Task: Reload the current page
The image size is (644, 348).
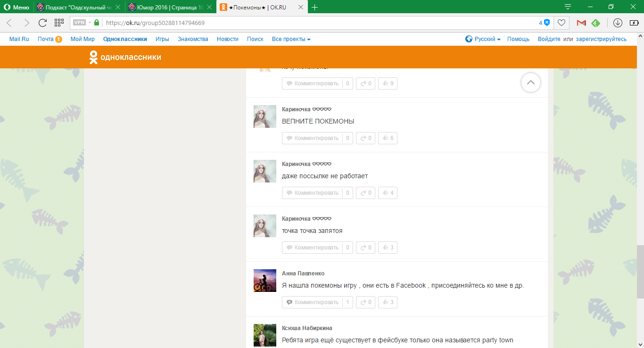Action: pyautogui.click(x=42, y=23)
